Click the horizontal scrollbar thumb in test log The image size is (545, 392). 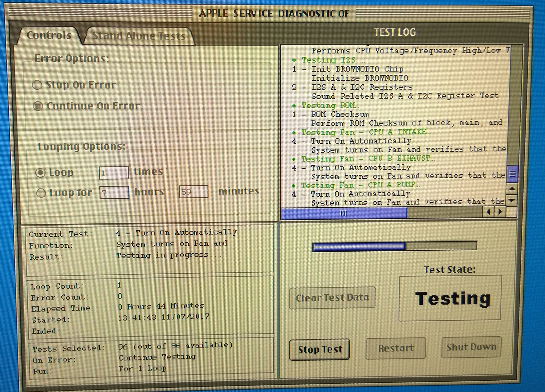344,213
